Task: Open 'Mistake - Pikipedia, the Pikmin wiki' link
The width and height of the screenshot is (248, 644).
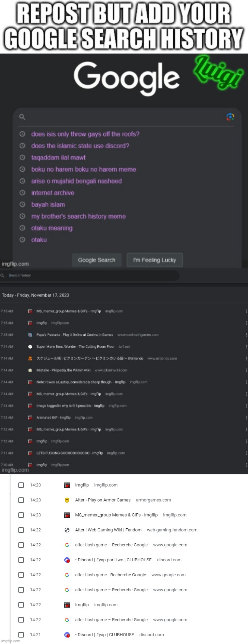Action: pos(64,370)
